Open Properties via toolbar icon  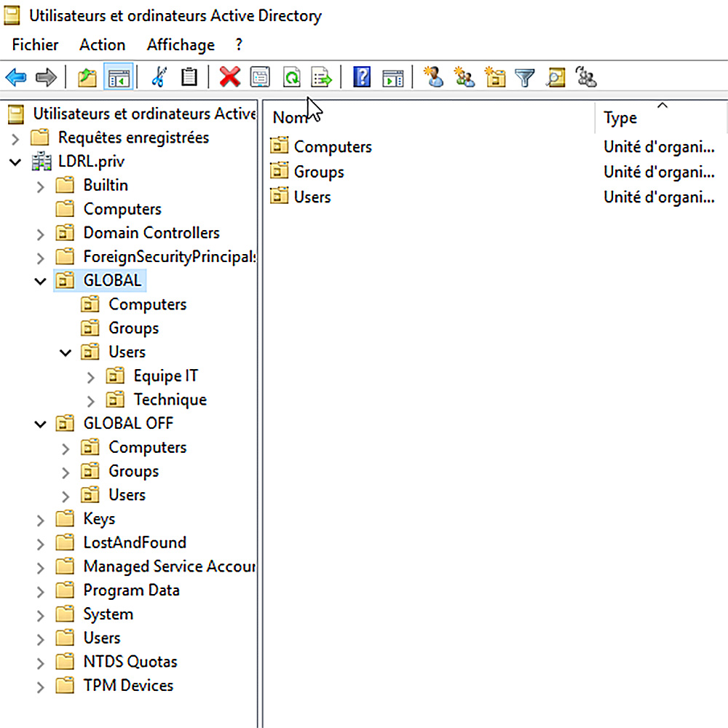click(x=260, y=77)
